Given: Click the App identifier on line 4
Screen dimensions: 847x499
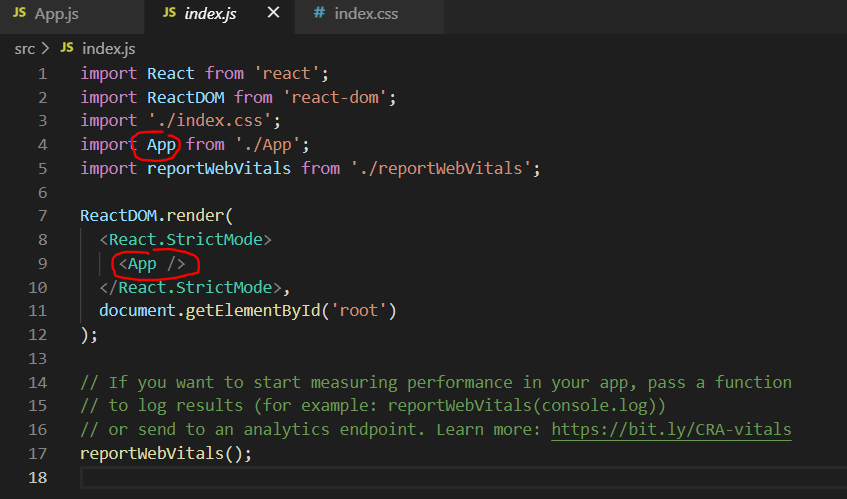Looking at the screenshot, I should (x=161, y=145).
